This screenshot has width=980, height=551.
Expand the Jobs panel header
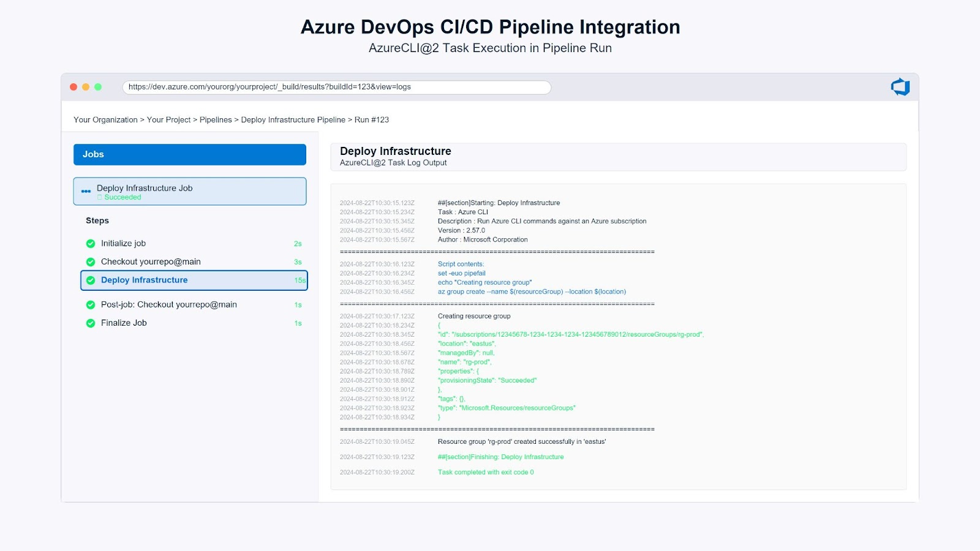click(189, 154)
